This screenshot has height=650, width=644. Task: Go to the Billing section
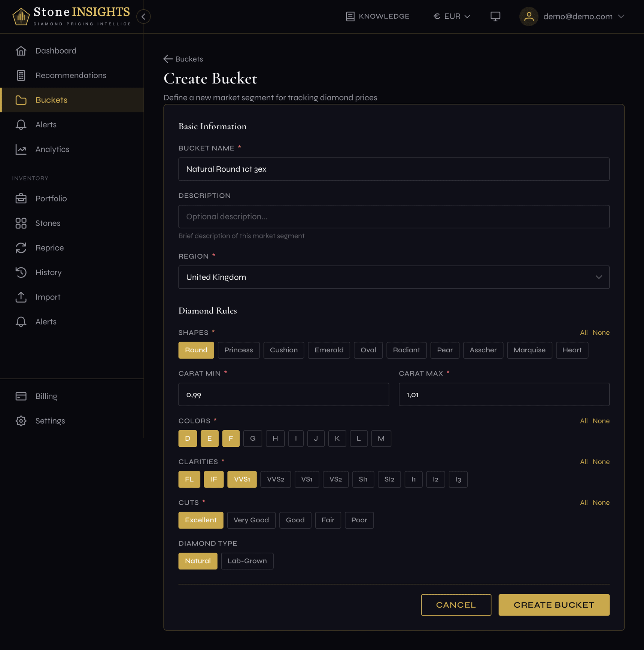point(46,396)
